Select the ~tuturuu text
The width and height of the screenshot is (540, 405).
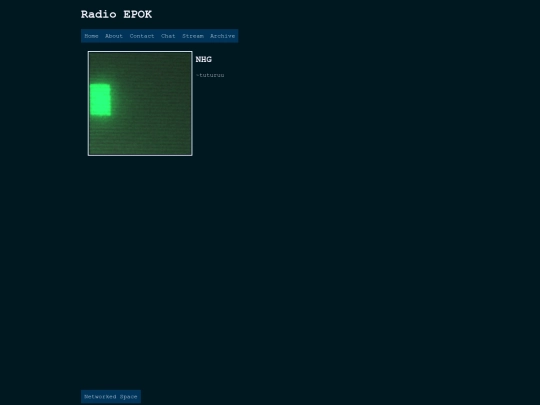tap(210, 75)
